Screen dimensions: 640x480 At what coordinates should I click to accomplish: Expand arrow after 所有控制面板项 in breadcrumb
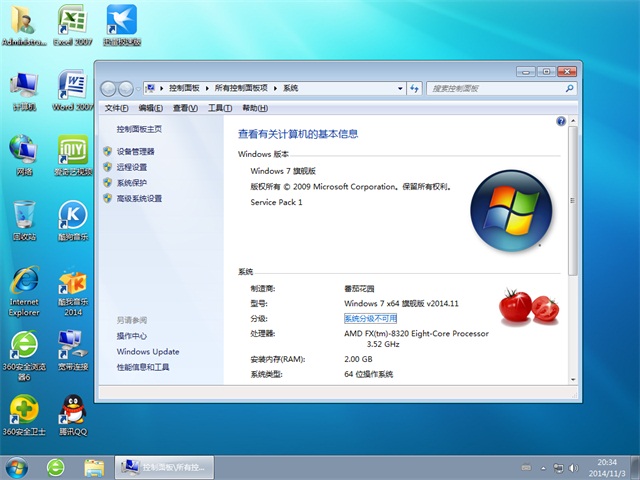coord(276,88)
